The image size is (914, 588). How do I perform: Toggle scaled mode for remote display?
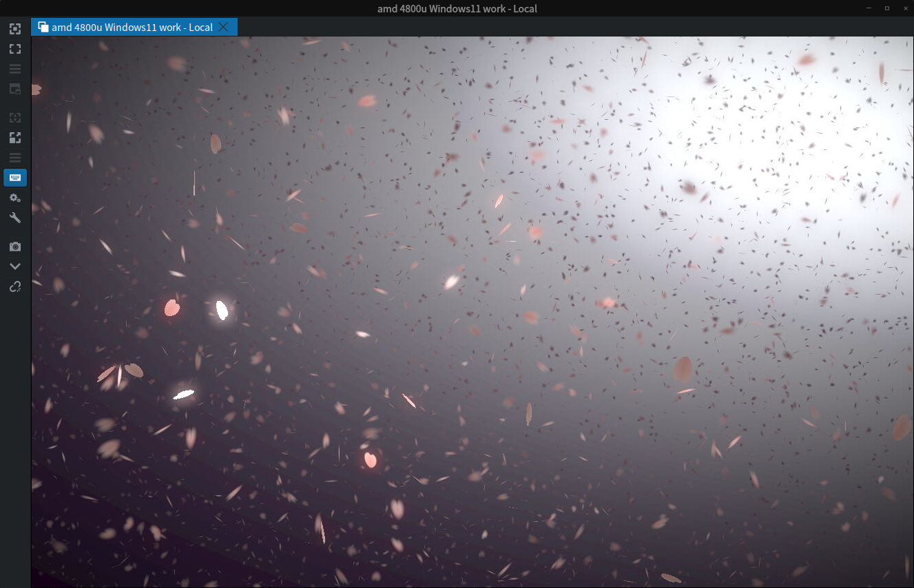click(x=15, y=138)
